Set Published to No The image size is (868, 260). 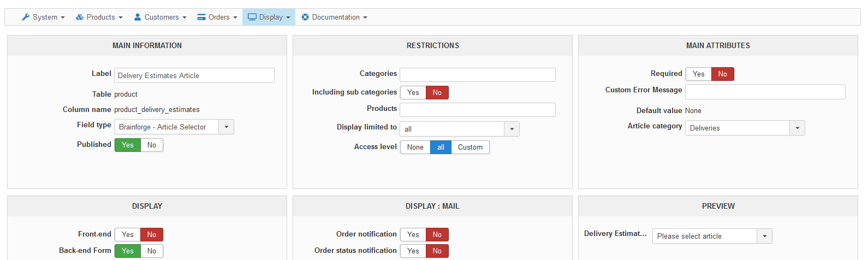(152, 145)
